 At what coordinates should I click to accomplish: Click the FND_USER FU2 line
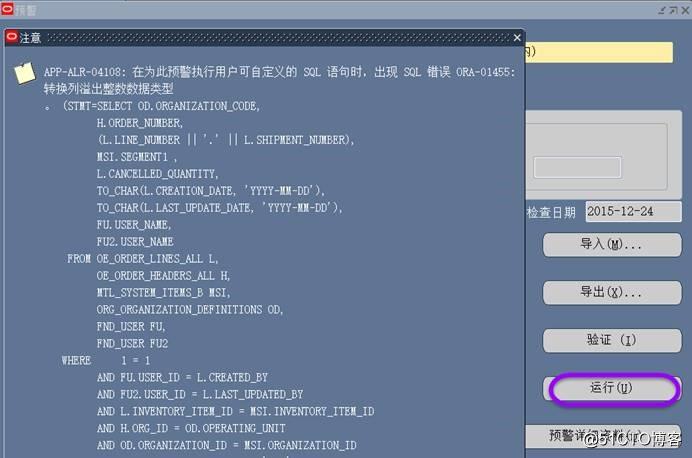coord(132,343)
